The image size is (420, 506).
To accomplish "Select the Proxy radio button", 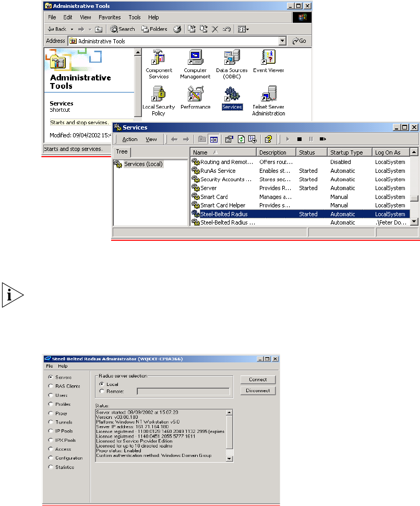I will [51, 413].
